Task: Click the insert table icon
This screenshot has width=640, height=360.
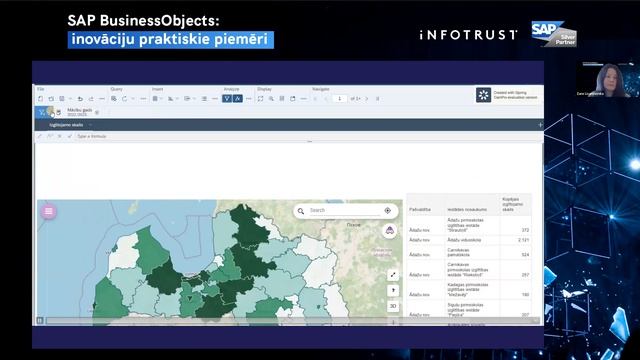Action: 155,99
